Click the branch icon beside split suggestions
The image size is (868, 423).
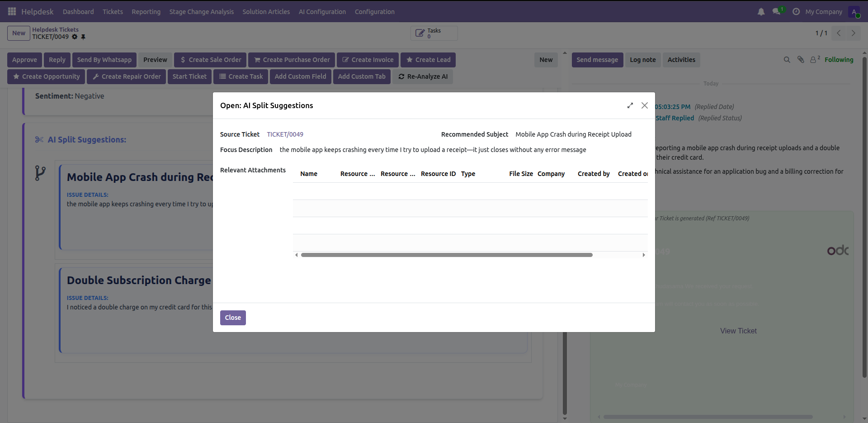(x=40, y=173)
